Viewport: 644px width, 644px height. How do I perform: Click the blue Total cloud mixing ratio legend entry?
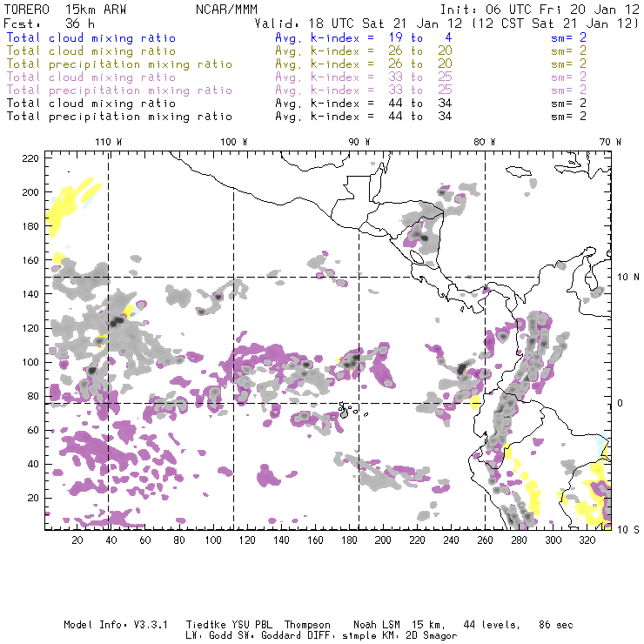tap(91, 37)
